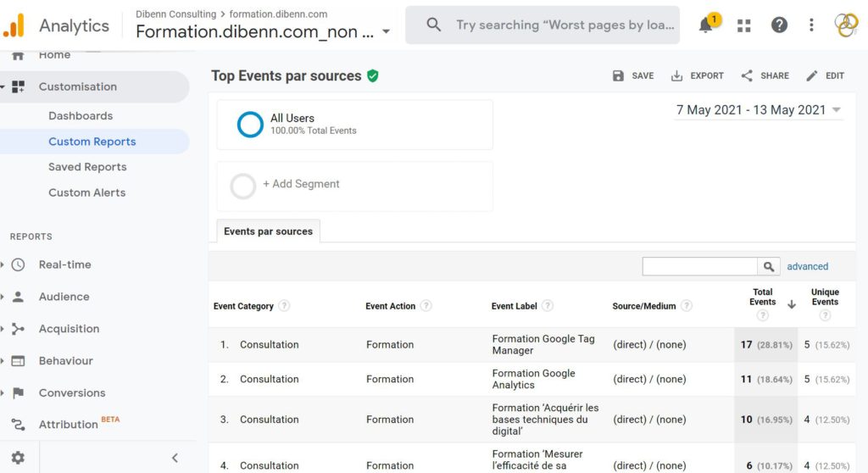Viewport: 868px width, 473px height.
Task: Open Attribution BETA in the sidebar
Action: pyautogui.click(x=79, y=425)
